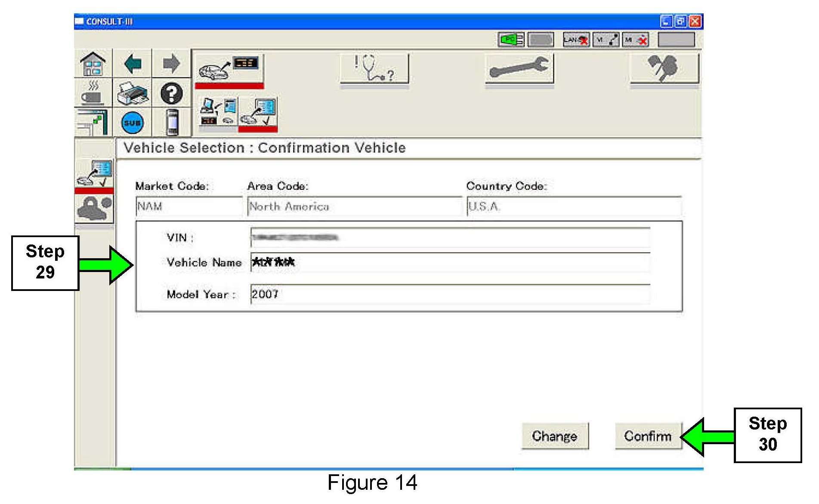This screenshot has height=504, width=819.
Task: Click the Change button
Action: click(554, 436)
